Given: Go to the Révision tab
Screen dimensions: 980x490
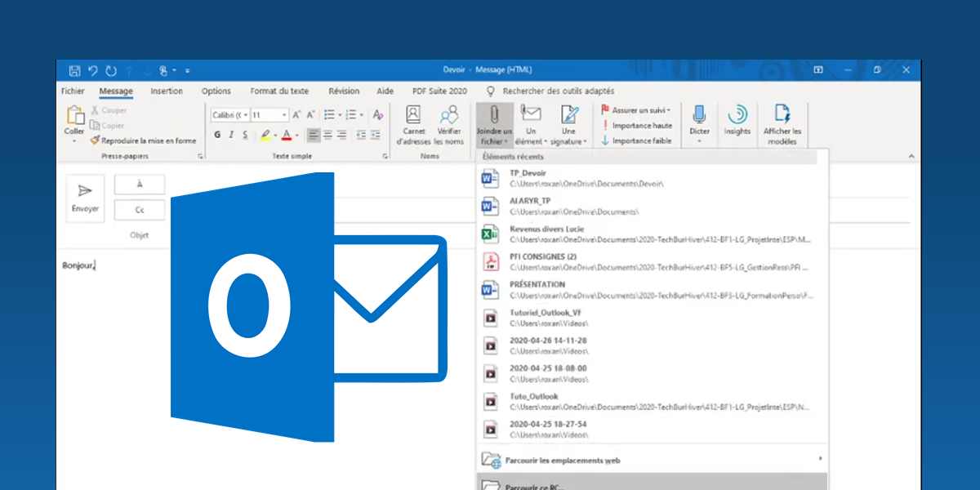Looking at the screenshot, I should (x=344, y=91).
